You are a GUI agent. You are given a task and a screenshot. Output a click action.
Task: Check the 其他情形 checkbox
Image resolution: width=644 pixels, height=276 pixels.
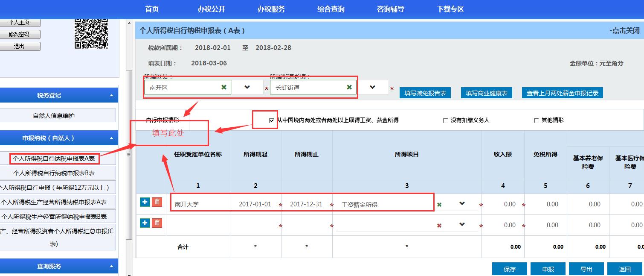(537, 120)
